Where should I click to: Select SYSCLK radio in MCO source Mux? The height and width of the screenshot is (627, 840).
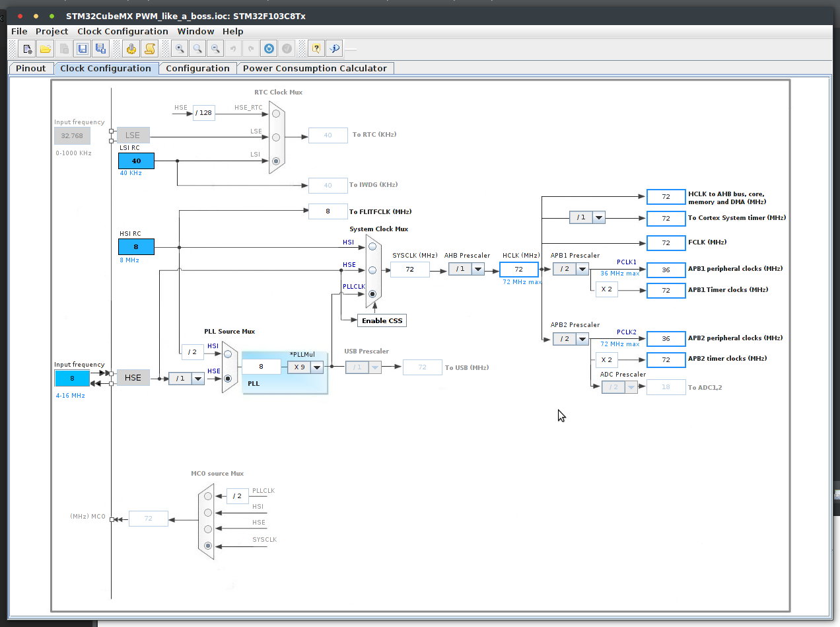point(209,546)
